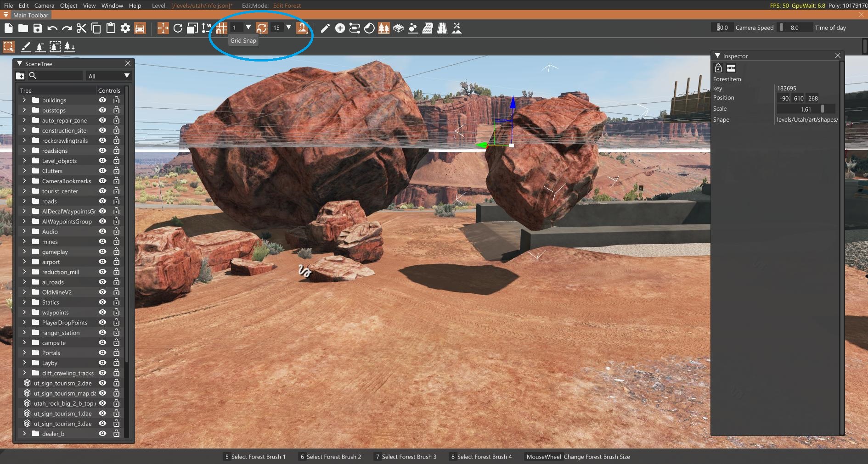
Task: Select the Rotate gizmo tool
Action: tap(178, 28)
